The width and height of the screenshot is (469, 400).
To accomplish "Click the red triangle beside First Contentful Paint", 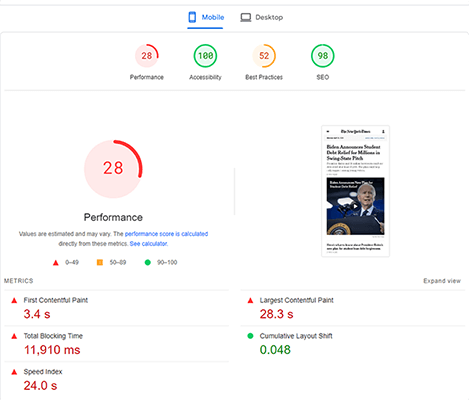I will click(14, 300).
